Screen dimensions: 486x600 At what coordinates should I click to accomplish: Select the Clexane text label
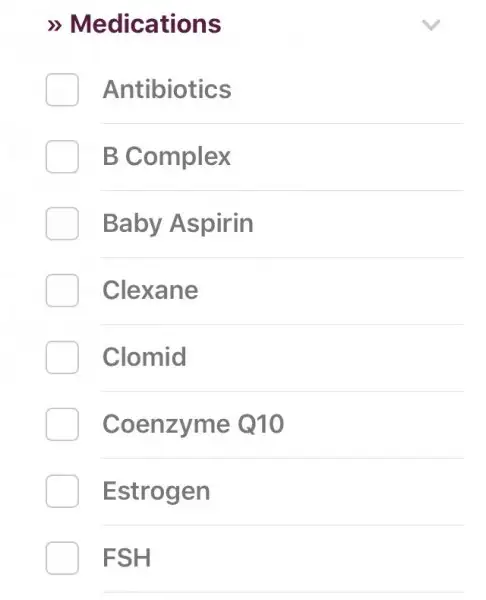tap(150, 290)
